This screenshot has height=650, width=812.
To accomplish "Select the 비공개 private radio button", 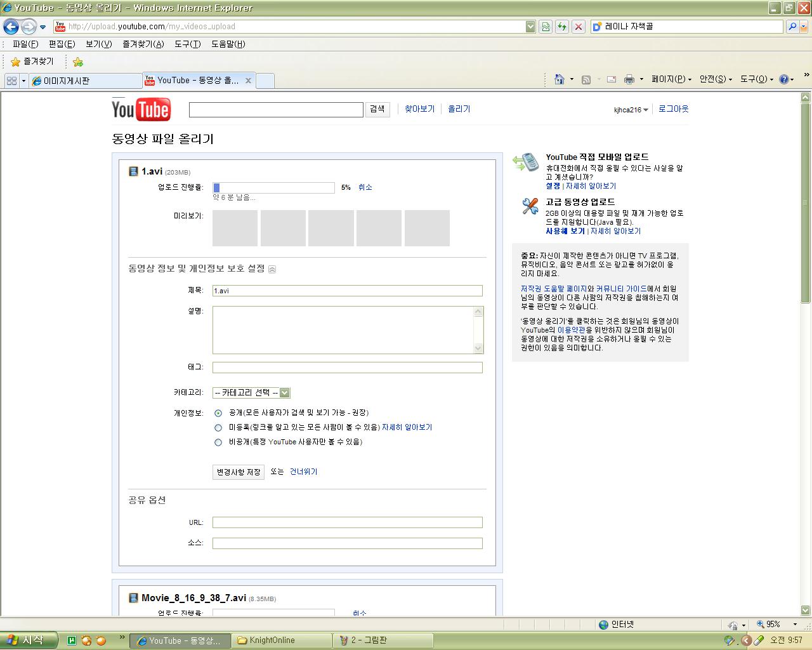I will pos(218,442).
